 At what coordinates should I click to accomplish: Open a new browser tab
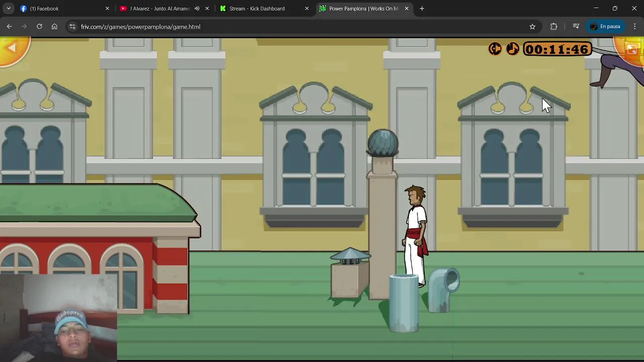(422, 9)
